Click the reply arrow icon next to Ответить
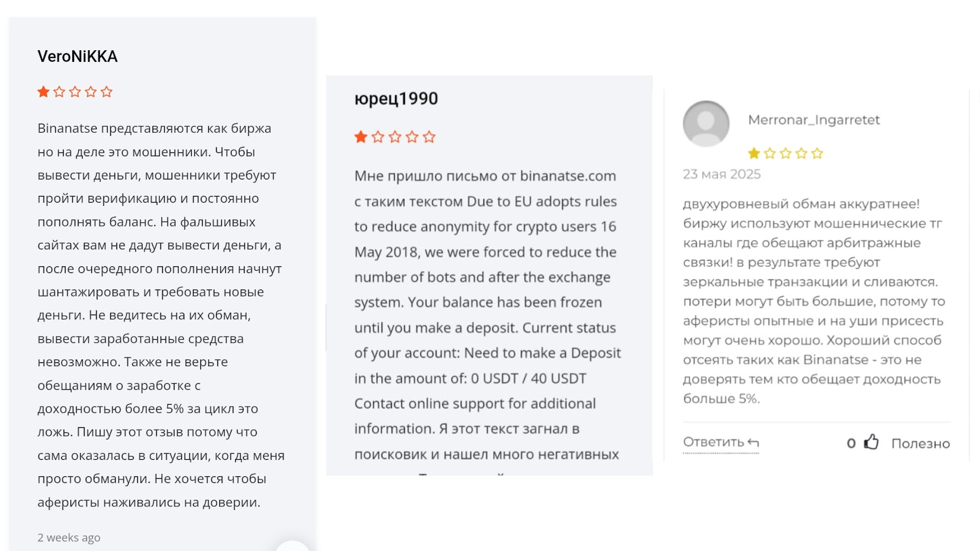Screen dimensions: 980x551 pyautogui.click(x=753, y=443)
